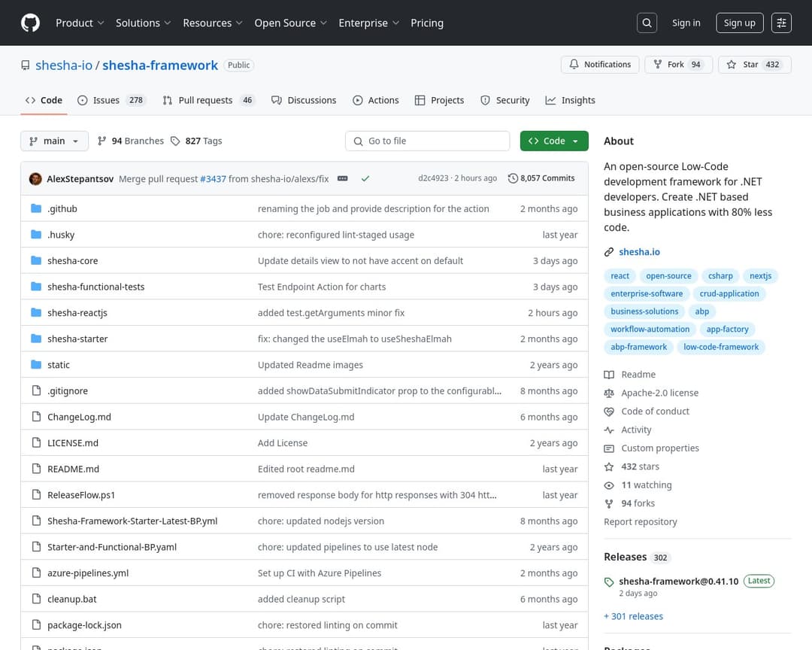Open the Security tab
Screen dimensions: 812x650
point(505,100)
